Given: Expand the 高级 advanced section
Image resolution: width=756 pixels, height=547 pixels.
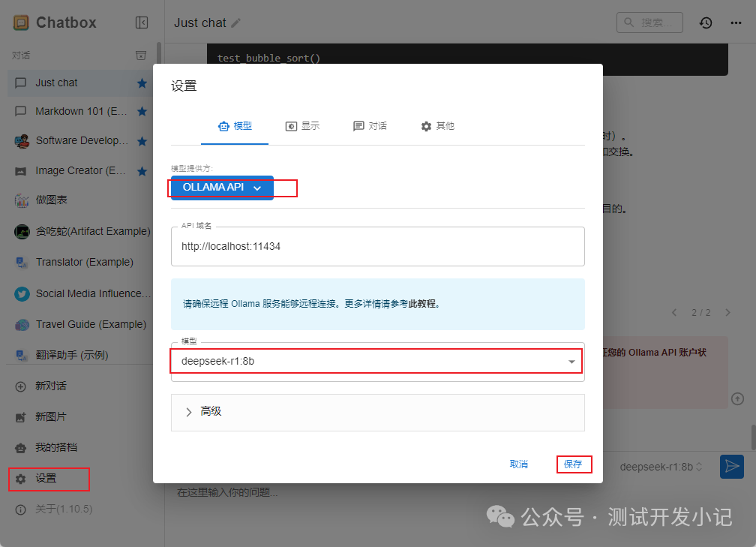Looking at the screenshot, I should coord(378,413).
